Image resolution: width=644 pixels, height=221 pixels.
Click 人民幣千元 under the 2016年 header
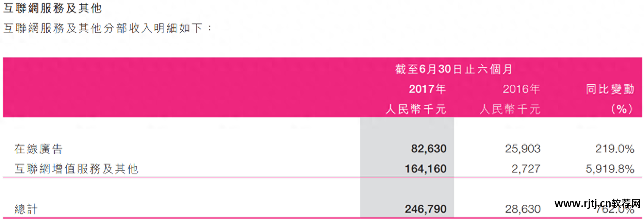[510, 109]
